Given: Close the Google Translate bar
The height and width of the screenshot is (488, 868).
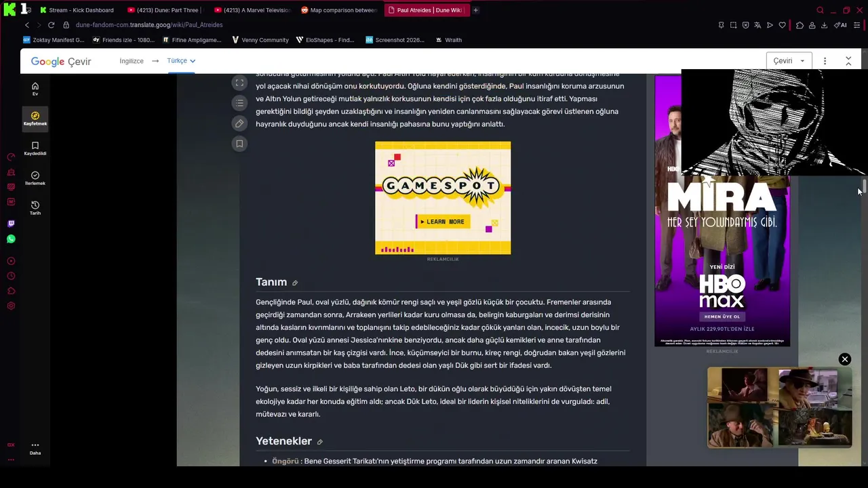Looking at the screenshot, I should click(848, 61).
